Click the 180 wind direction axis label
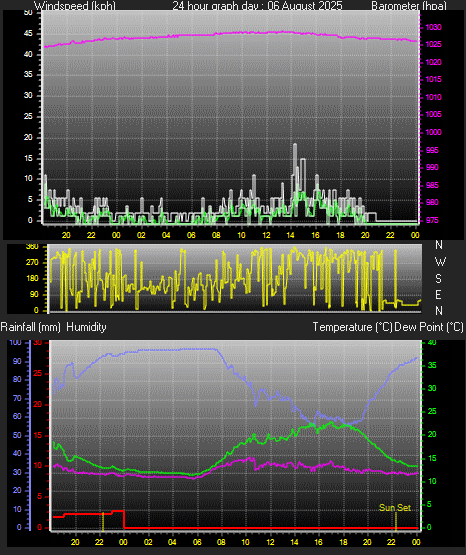466x555 pixels. (32, 279)
